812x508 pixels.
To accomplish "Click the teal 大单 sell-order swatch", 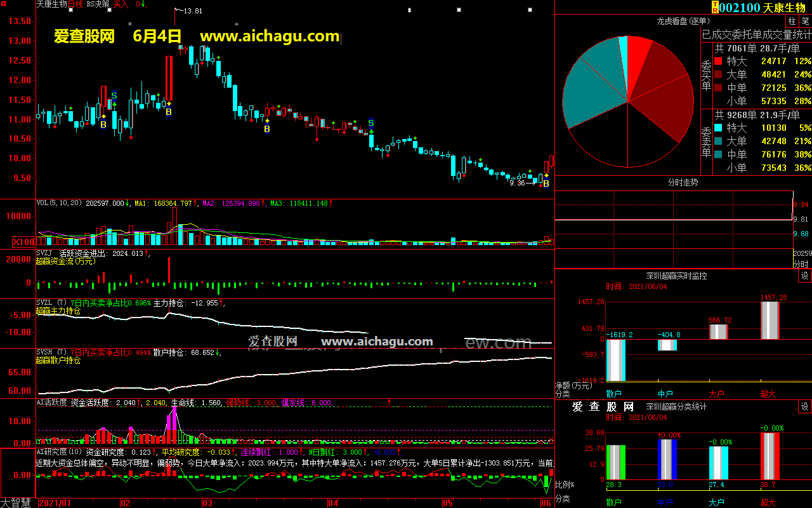I will pos(718,141).
